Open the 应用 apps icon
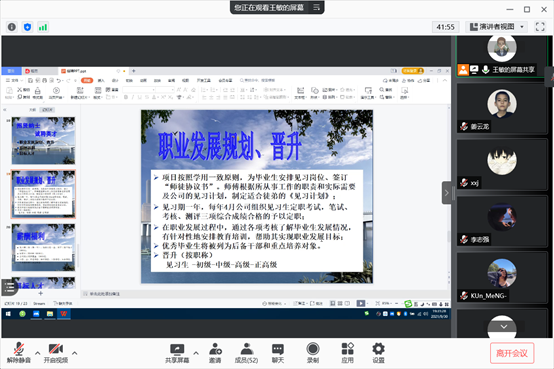This screenshot has width=554, height=369. point(348,353)
